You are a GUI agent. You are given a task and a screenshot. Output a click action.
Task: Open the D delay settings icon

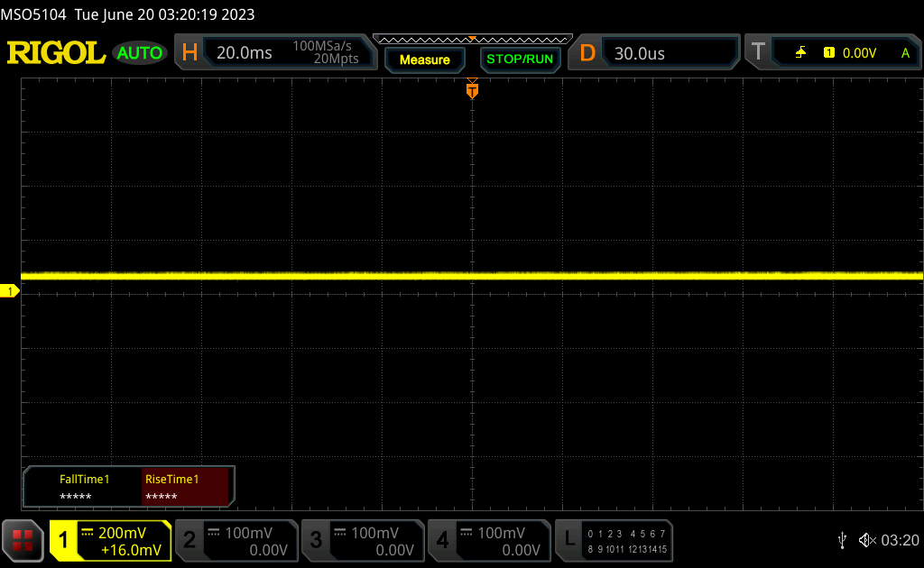pos(587,53)
